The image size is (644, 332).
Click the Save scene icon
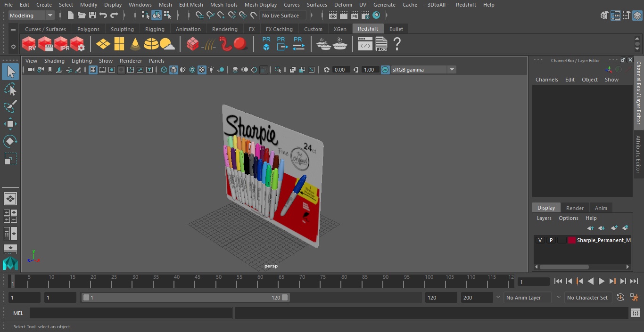[x=92, y=16]
